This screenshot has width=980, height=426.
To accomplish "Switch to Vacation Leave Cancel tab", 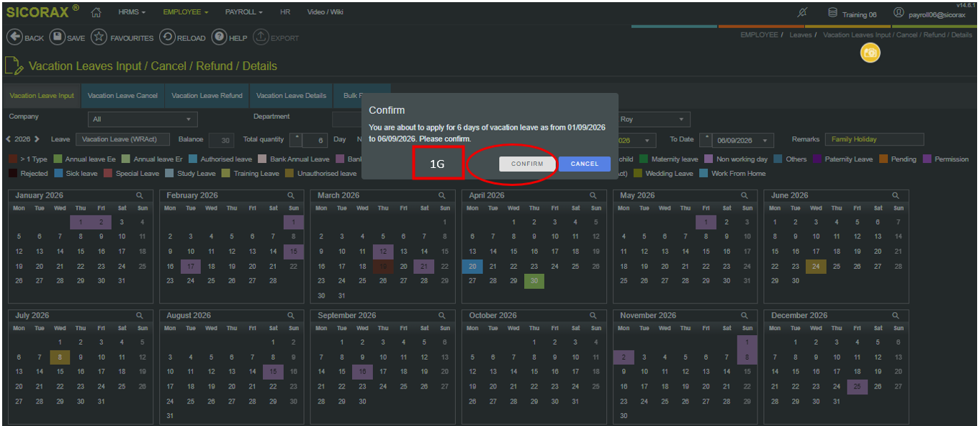I will tap(122, 95).
